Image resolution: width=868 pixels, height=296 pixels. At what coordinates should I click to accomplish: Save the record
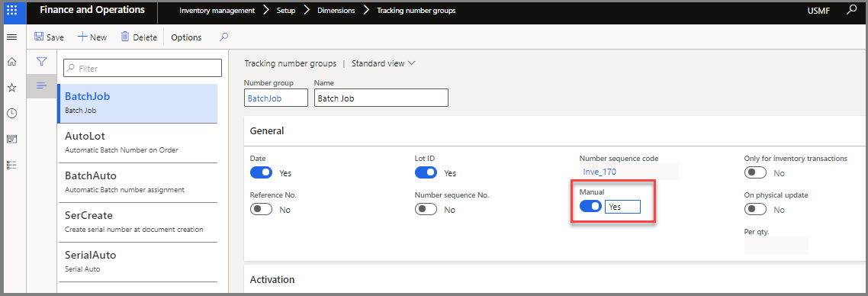[50, 37]
